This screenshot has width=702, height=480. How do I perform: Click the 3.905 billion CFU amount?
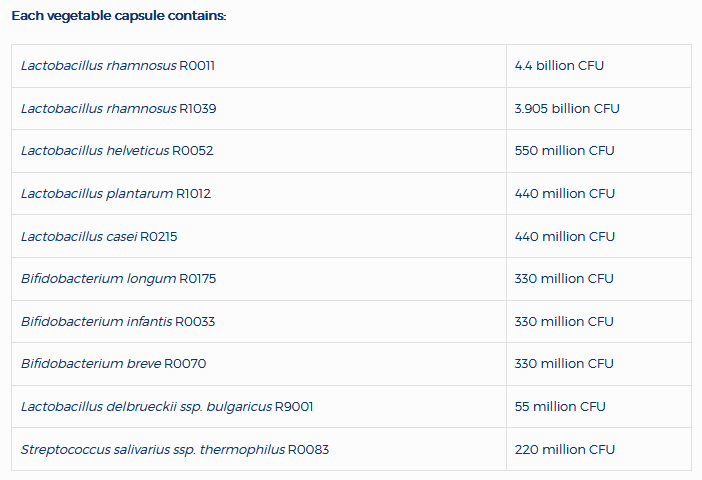point(567,109)
